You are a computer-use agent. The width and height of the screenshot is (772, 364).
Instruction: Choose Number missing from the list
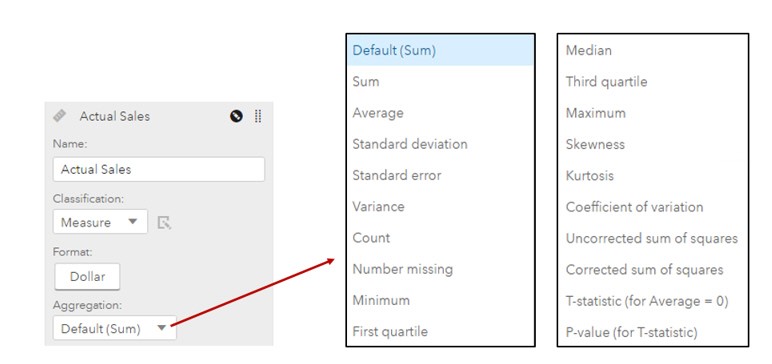(402, 269)
